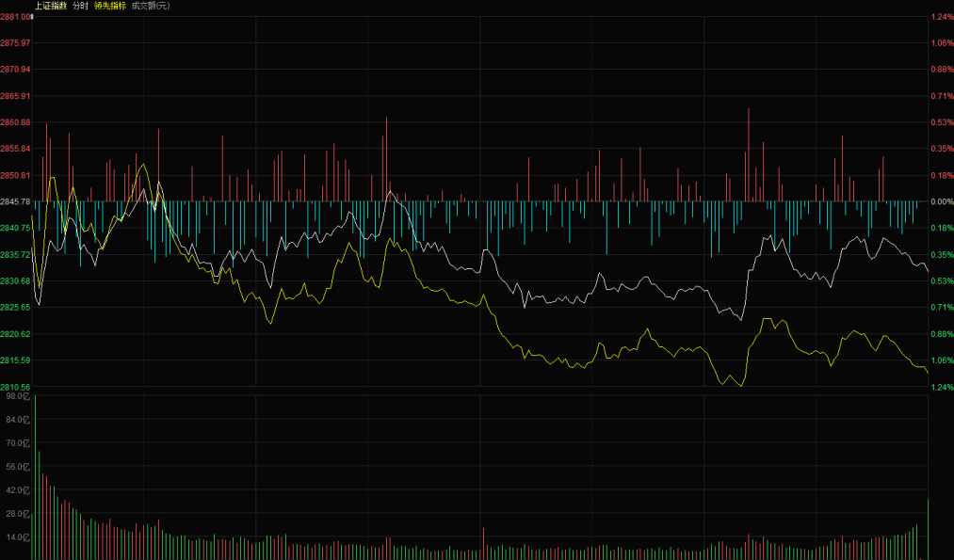Click the 2860.88 price axis label

(15, 122)
